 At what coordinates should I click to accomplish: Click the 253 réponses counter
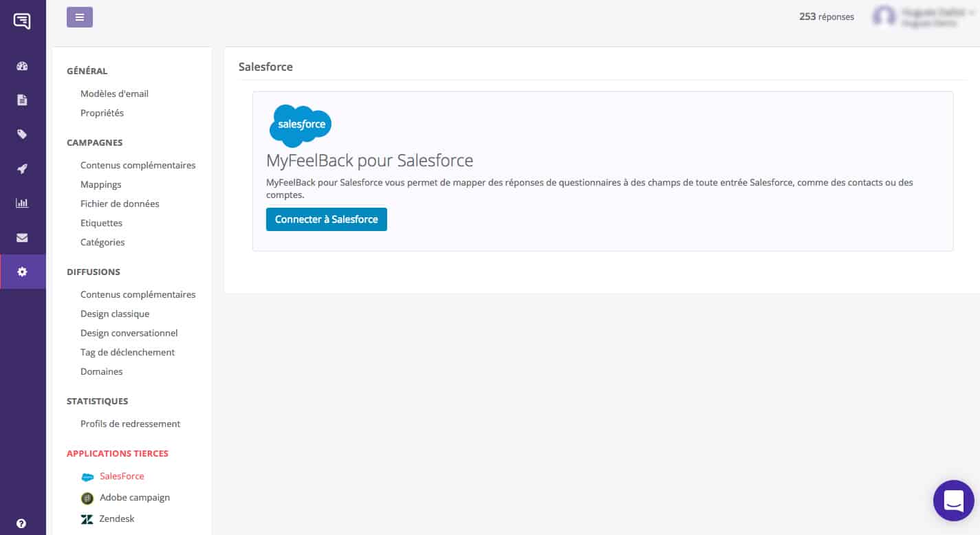coord(827,17)
